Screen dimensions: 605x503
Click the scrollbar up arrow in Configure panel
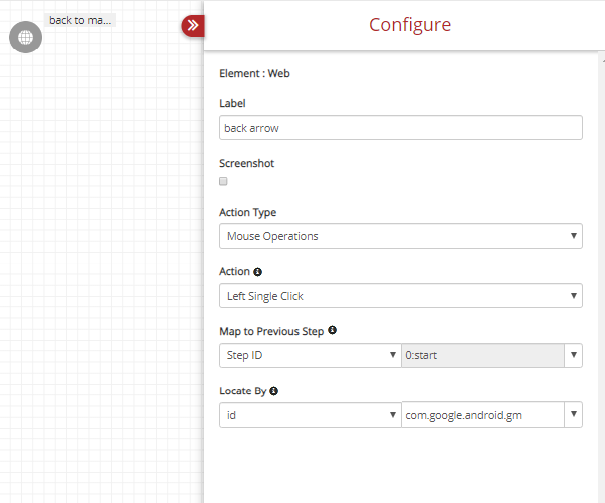click(x=603, y=60)
